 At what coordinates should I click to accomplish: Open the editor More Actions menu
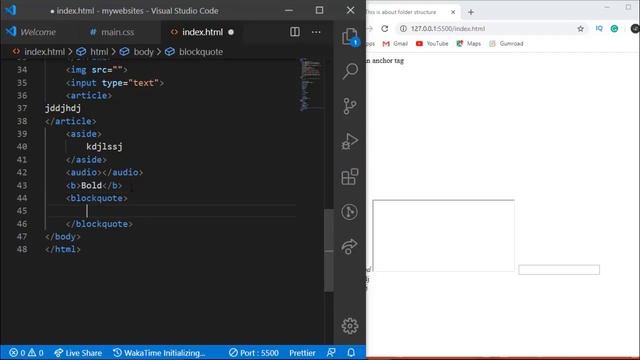[x=316, y=32]
